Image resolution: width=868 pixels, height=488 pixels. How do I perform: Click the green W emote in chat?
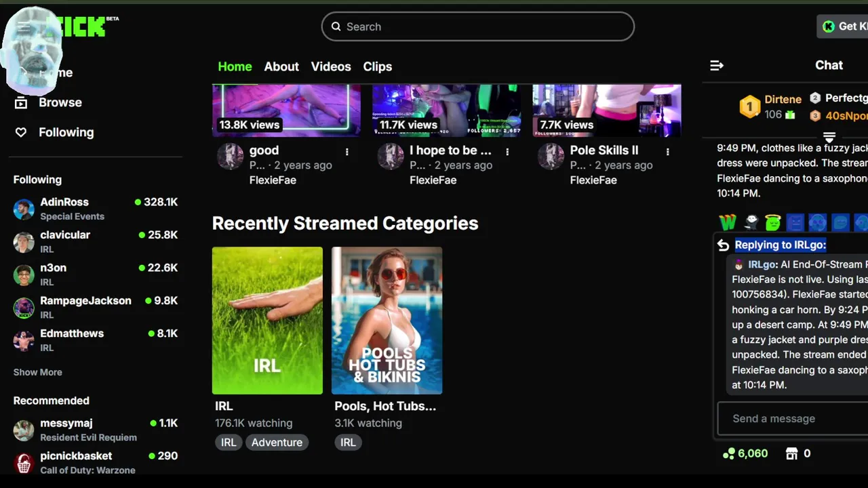[x=728, y=222]
